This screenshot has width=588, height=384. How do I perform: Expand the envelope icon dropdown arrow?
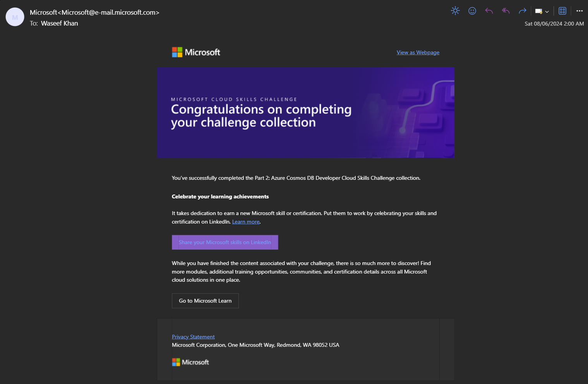547,12
